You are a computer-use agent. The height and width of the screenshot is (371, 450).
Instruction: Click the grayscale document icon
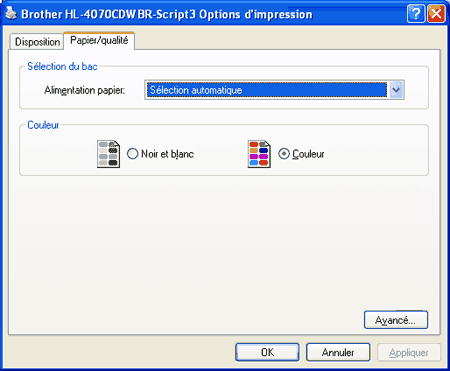[108, 154]
